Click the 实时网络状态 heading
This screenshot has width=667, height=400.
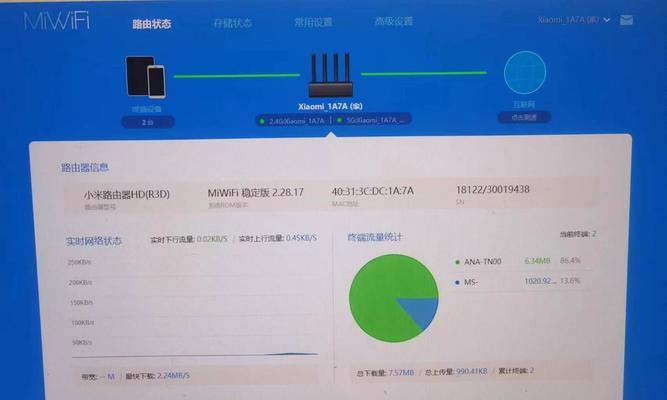94,241
